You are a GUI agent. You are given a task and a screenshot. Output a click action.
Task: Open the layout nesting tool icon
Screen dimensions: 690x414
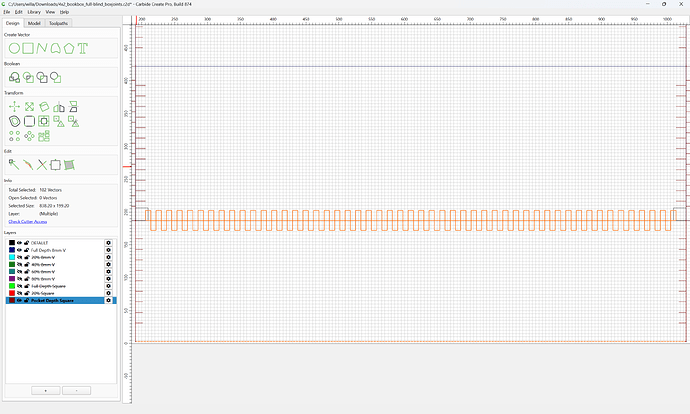(x=44, y=136)
